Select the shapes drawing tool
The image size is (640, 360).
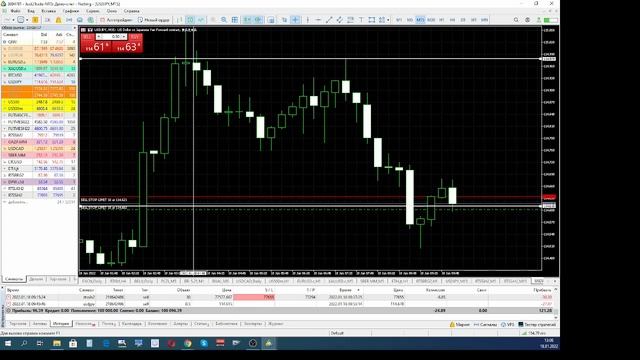pos(371,20)
